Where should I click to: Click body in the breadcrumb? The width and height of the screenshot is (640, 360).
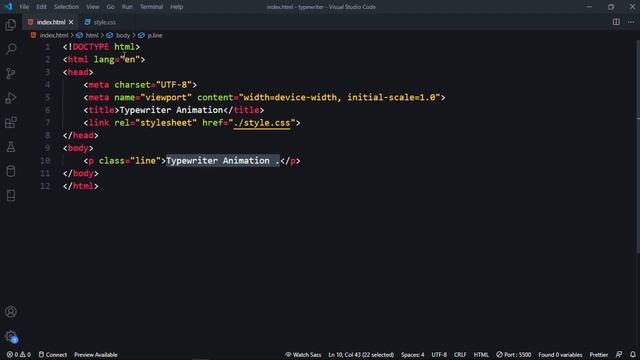[122, 36]
